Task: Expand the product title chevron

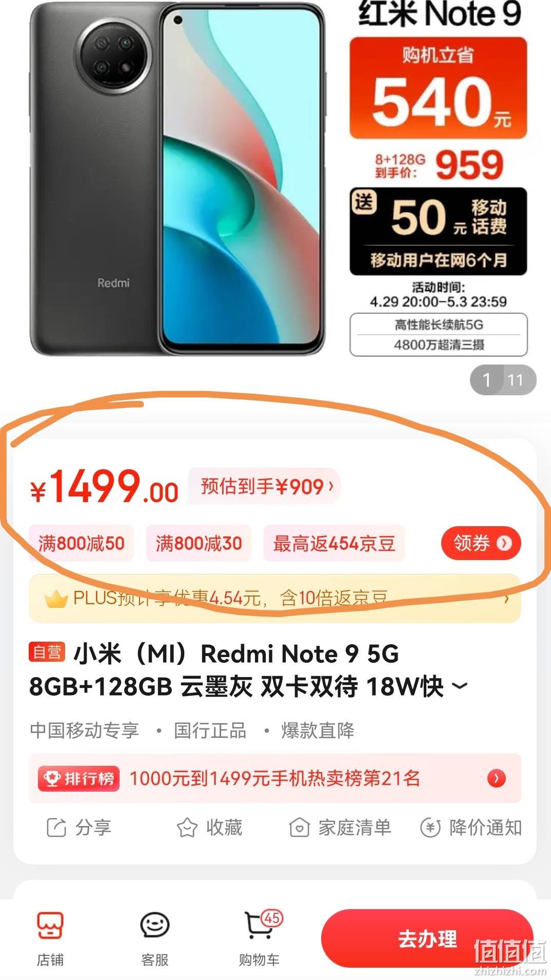Action: [x=460, y=686]
